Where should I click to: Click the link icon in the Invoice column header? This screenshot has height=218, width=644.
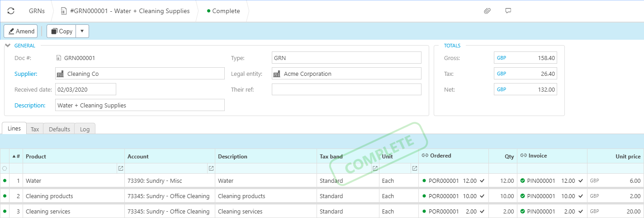click(x=523, y=156)
